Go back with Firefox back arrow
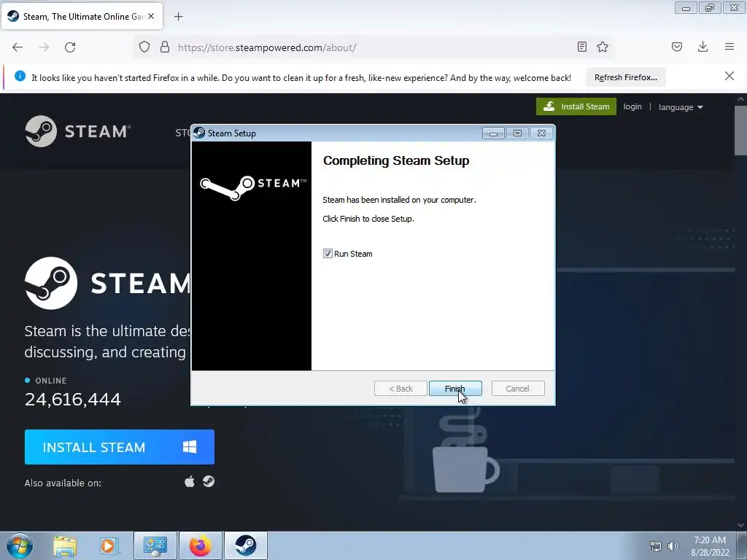Screen dimensions: 747x560 click(18, 47)
